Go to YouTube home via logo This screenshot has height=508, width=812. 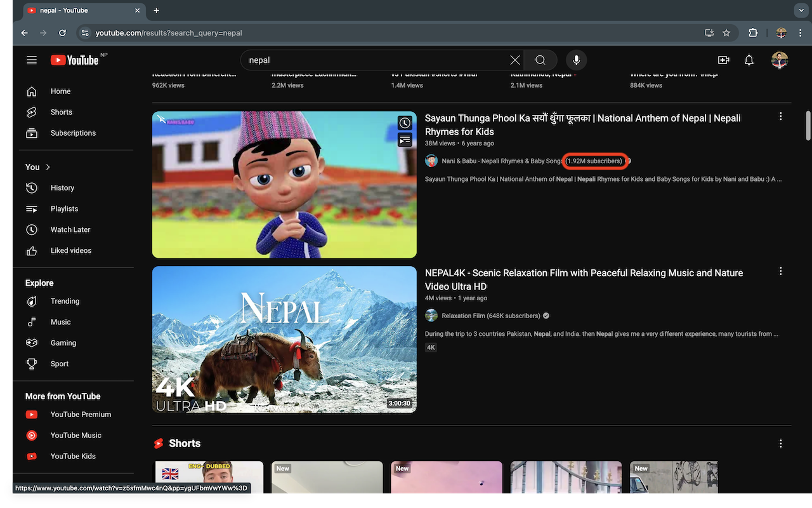(x=75, y=60)
